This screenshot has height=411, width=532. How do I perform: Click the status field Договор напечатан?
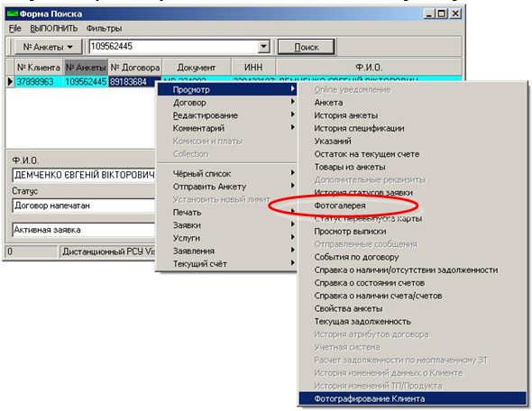84,205
